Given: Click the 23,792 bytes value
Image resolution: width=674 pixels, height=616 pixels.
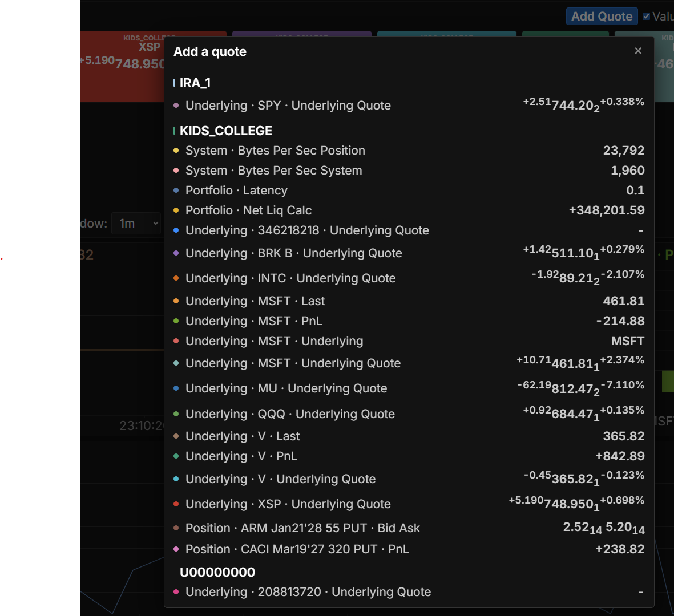Looking at the screenshot, I should tap(623, 151).
